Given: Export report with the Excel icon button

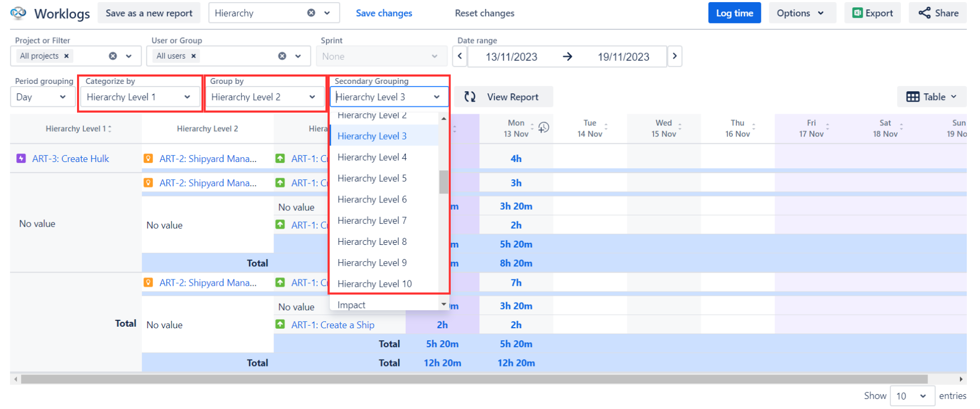Looking at the screenshot, I should (x=872, y=13).
